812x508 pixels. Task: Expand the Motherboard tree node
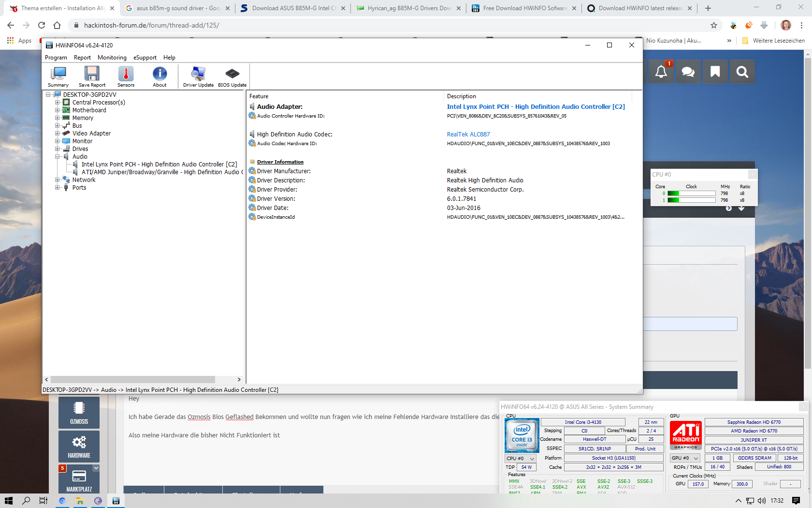pos(58,110)
